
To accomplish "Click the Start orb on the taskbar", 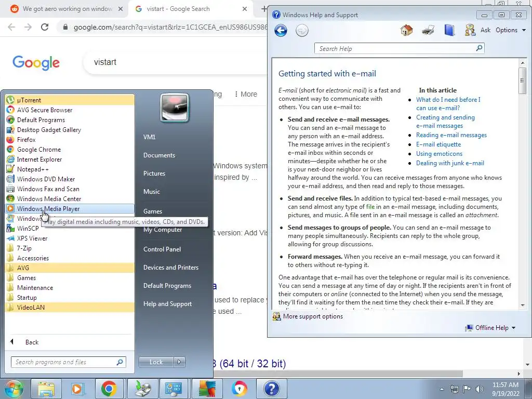I will pyautogui.click(x=14, y=389).
